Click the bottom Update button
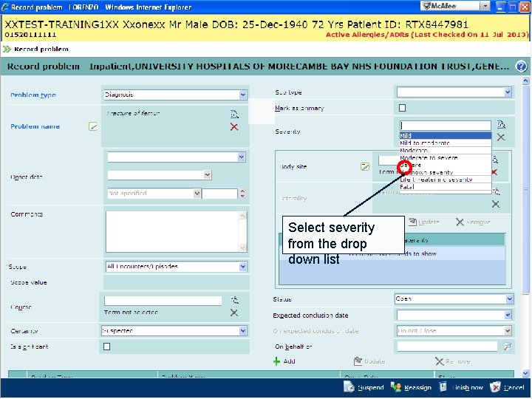532x399 pixels. 369,361
